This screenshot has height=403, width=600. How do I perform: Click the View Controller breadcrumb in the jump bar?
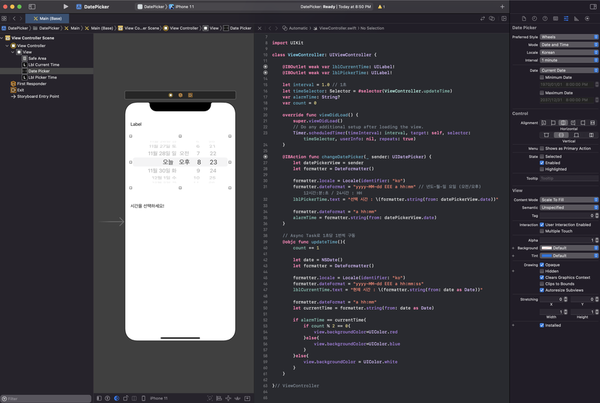[181, 28]
